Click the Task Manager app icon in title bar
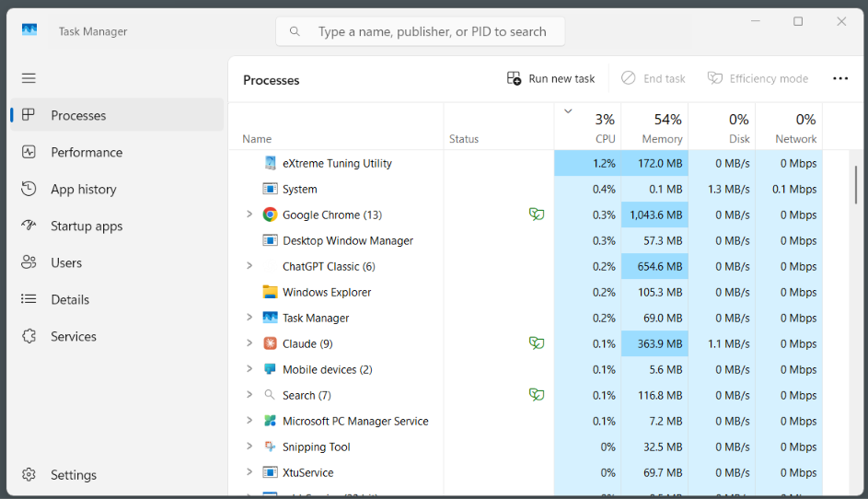The image size is (868, 499). [x=29, y=29]
